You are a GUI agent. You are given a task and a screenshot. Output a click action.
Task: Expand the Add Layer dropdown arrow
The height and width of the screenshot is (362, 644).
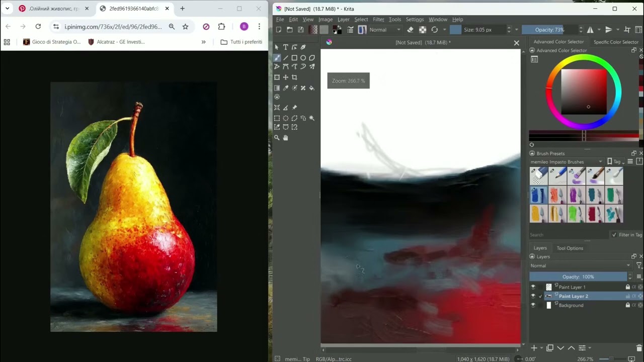coord(541,348)
